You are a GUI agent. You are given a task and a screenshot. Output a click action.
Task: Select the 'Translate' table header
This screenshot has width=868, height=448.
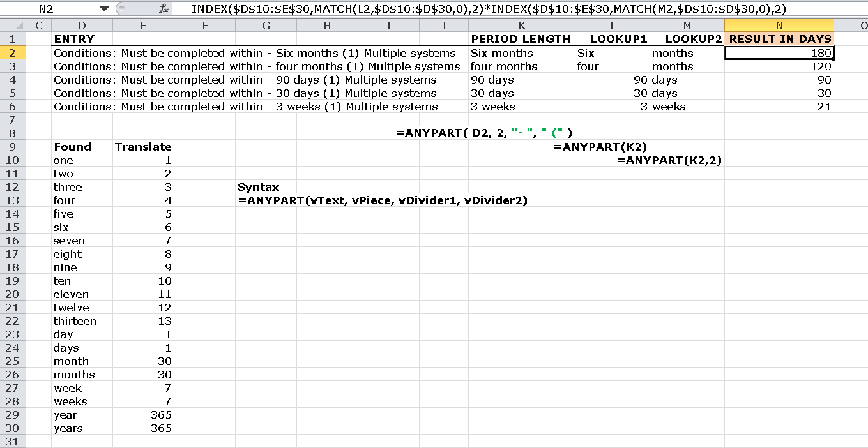[x=143, y=147]
